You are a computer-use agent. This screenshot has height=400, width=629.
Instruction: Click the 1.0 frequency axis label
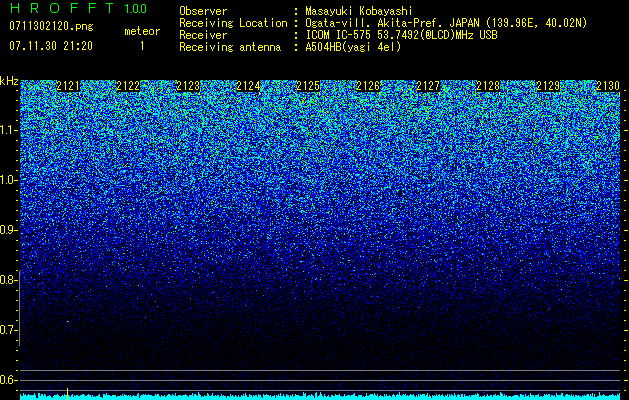[x=8, y=180]
